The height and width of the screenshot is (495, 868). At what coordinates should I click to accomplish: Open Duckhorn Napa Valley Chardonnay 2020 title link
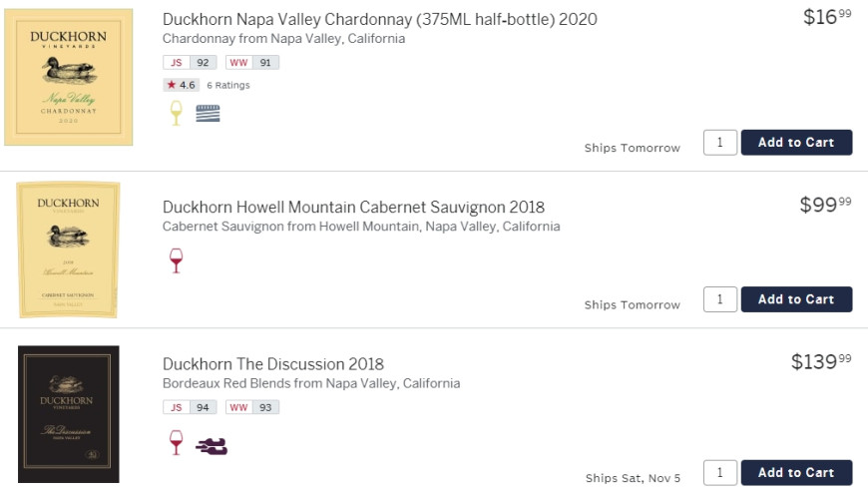pos(380,19)
